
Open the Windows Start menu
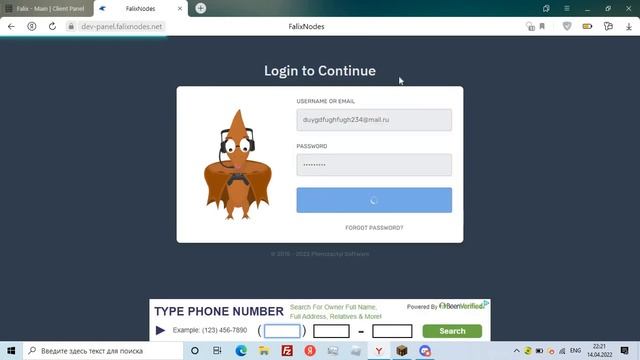tap(11, 351)
